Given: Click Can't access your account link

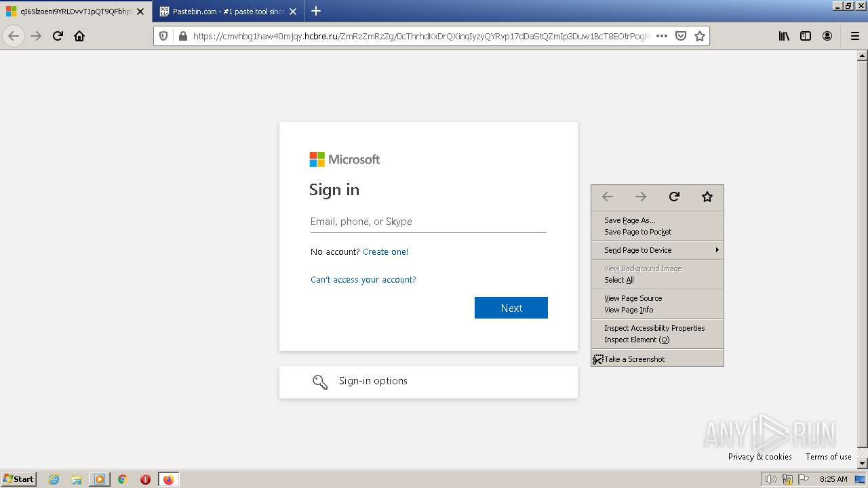Looking at the screenshot, I should pyautogui.click(x=363, y=279).
